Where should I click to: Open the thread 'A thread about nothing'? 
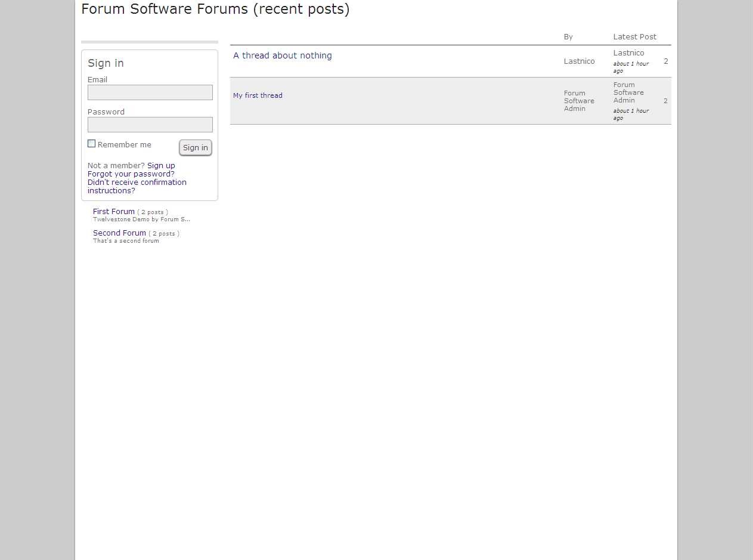(282, 55)
